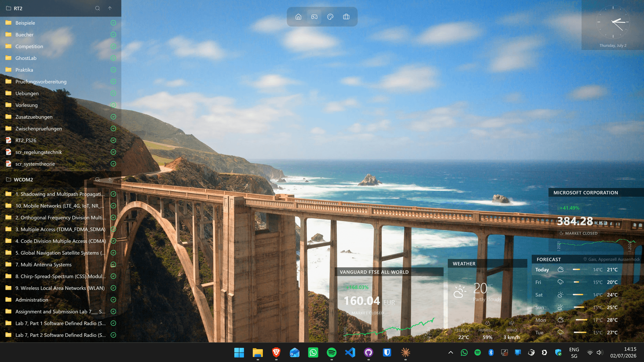Open the Administration folder in WCOM2
The height and width of the screenshot is (362, 644).
pos(61,300)
